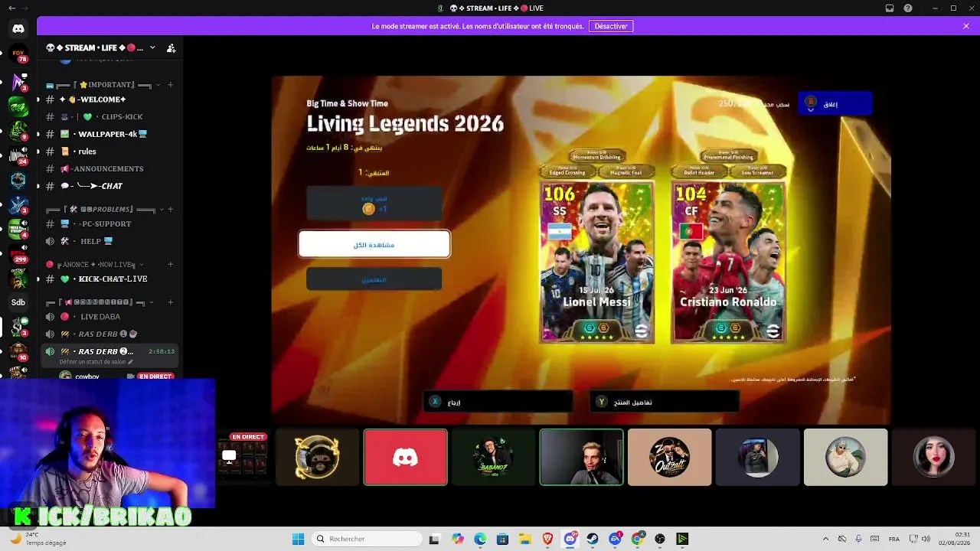Open the server showing 299 notifications

point(18,253)
